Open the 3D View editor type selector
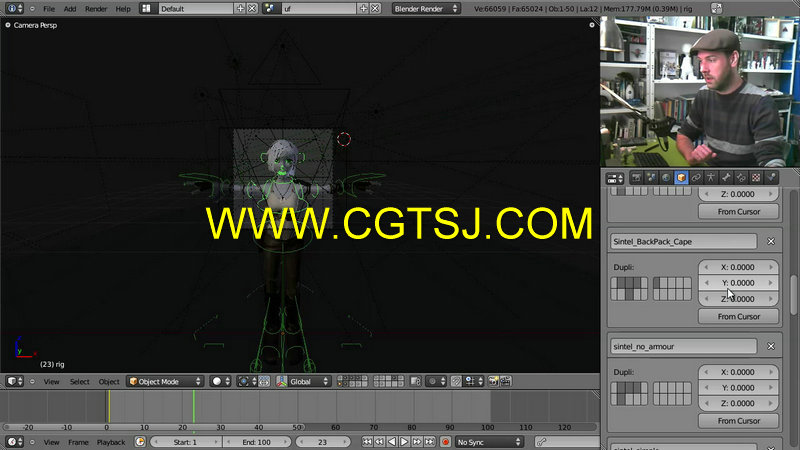This screenshot has width=800, height=450. coord(14,381)
